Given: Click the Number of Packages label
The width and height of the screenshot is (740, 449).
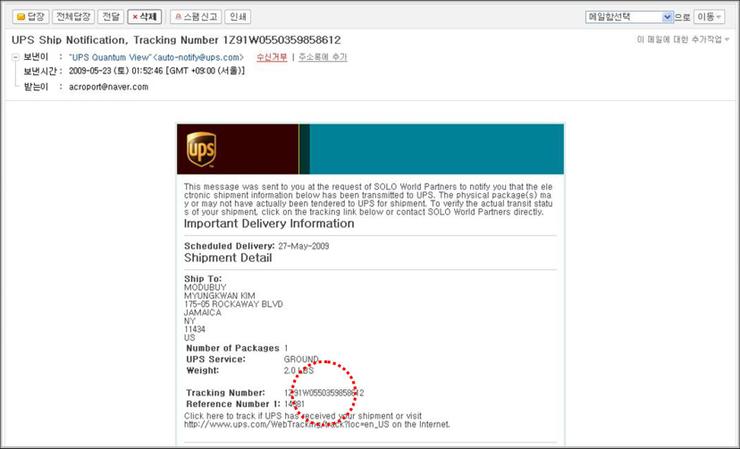Looking at the screenshot, I should [233, 348].
